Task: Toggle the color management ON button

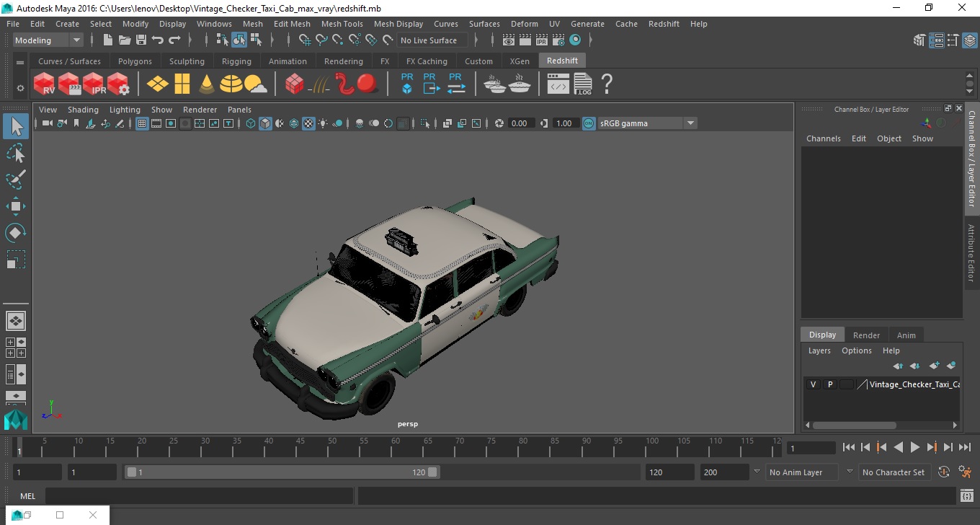Action: (589, 123)
